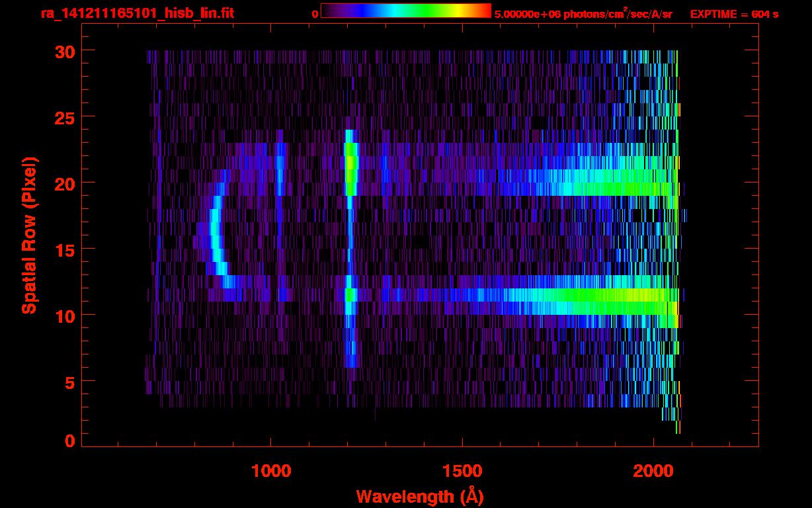Click the x-axis tick label 1500
Image resolution: width=812 pixels, height=508 pixels.
click(x=462, y=471)
